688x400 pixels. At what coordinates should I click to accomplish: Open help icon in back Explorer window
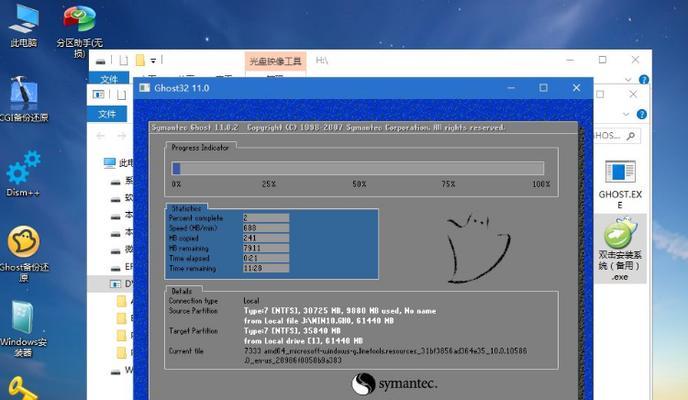tap(644, 80)
